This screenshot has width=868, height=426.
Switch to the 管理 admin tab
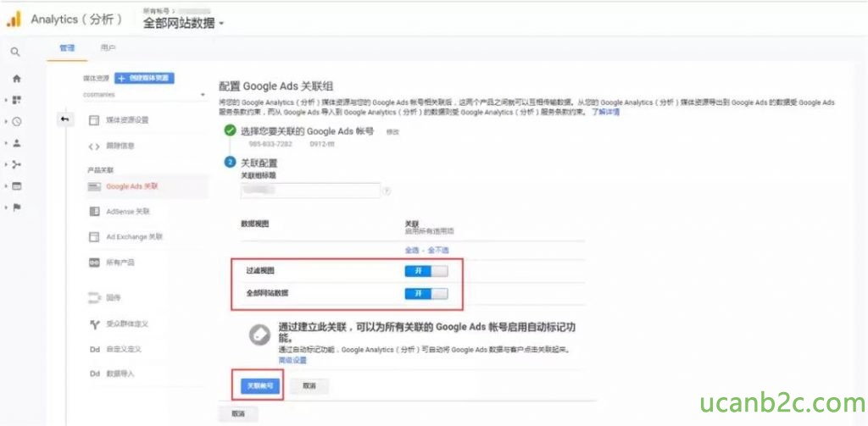[67, 48]
